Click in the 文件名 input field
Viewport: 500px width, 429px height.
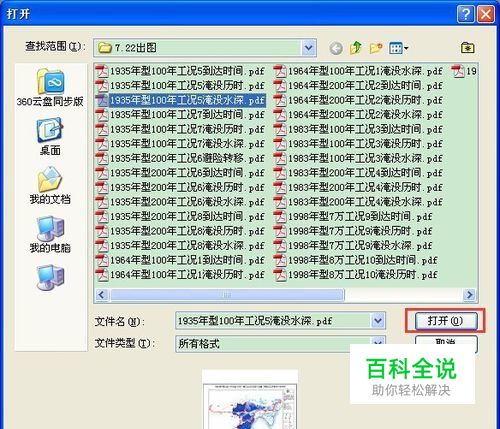(273, 321)
